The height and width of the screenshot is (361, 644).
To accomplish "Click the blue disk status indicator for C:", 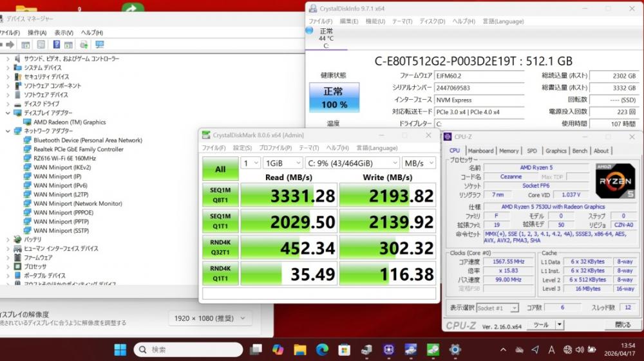I will pos(309,30).
